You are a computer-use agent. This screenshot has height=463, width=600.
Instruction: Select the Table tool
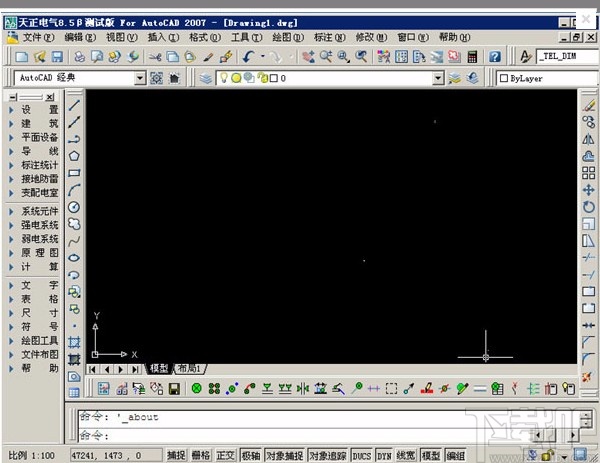[x=74, y=392]
